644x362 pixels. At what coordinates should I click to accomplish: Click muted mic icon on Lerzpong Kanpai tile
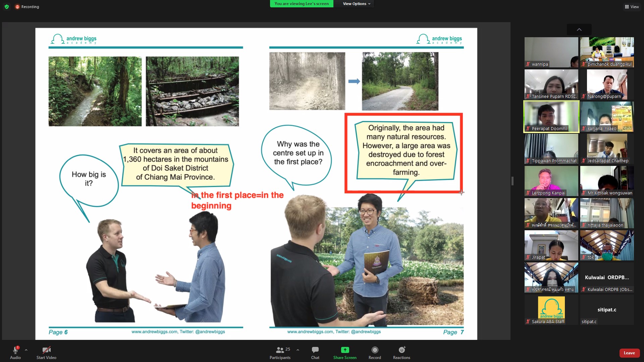(x=528, y=193)
